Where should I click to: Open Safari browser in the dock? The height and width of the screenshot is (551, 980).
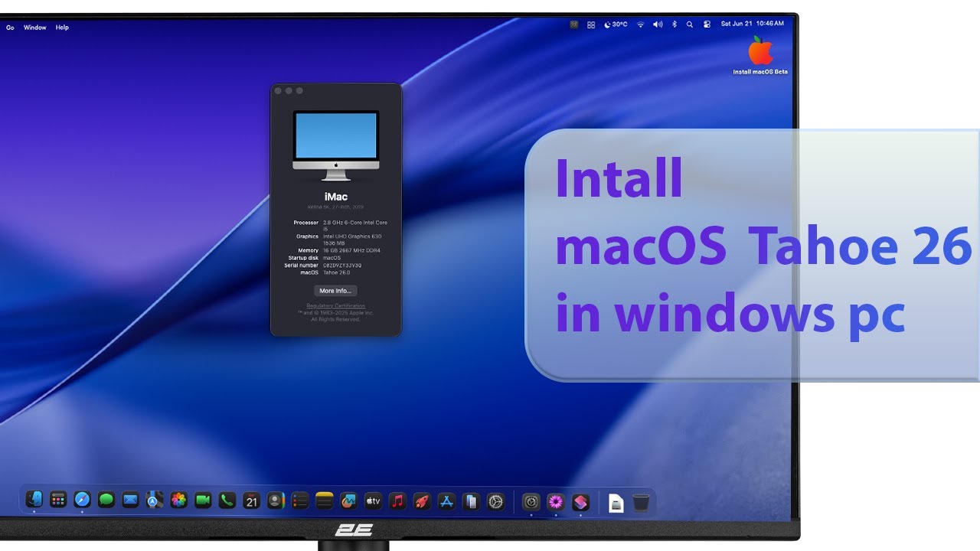click(x=82, y=500)
